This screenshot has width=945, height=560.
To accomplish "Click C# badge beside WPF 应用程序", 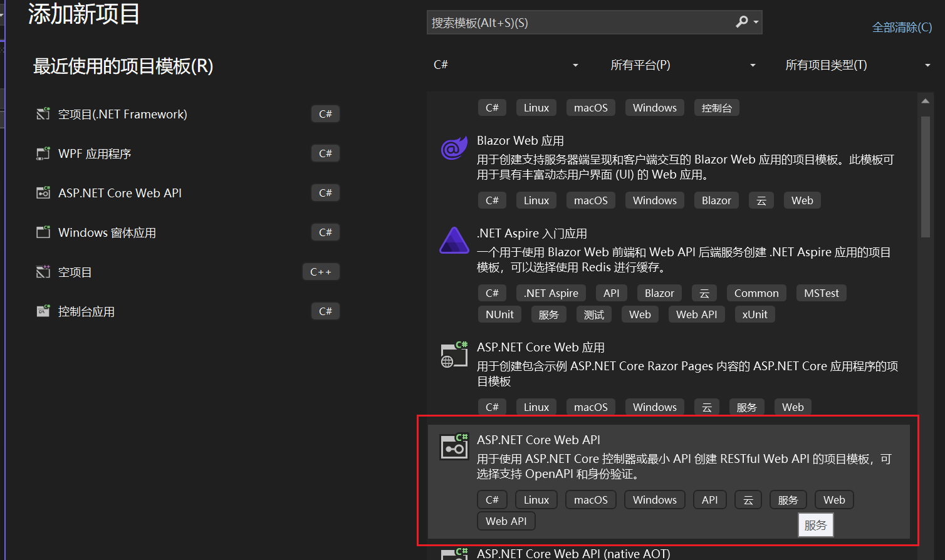I will coord(325,153).
